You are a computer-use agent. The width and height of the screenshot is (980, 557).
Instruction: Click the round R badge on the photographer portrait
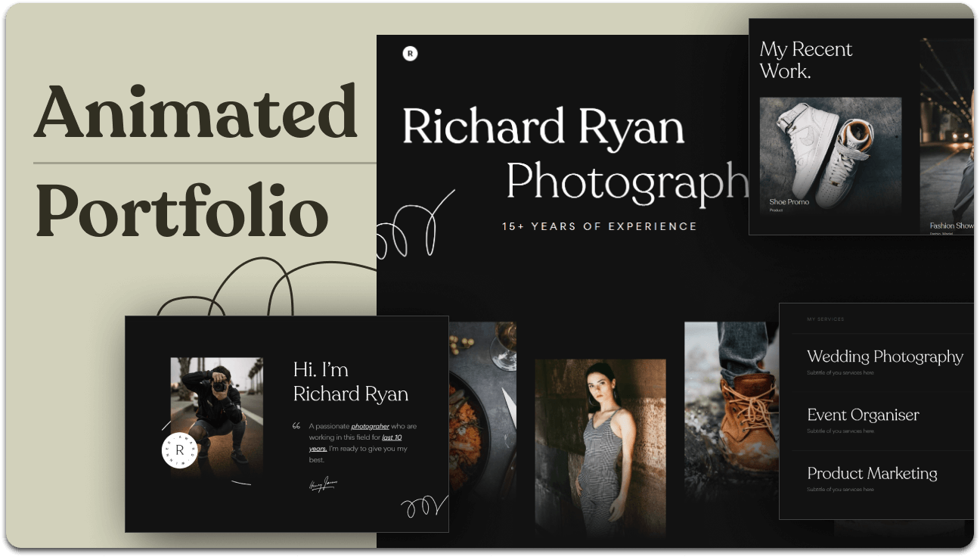[x=179, y=451]
